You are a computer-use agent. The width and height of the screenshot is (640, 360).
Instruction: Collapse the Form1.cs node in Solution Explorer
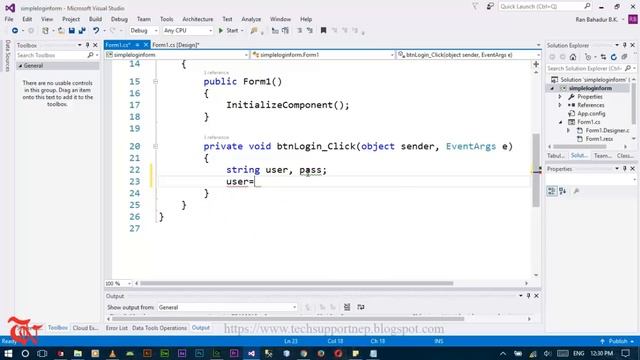point(560,122)
